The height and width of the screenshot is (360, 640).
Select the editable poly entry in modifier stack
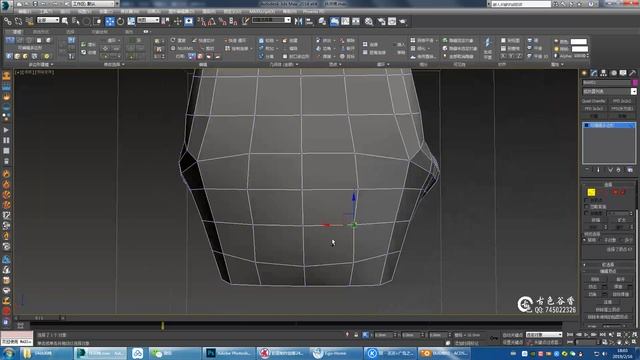(x=609, y=125)
